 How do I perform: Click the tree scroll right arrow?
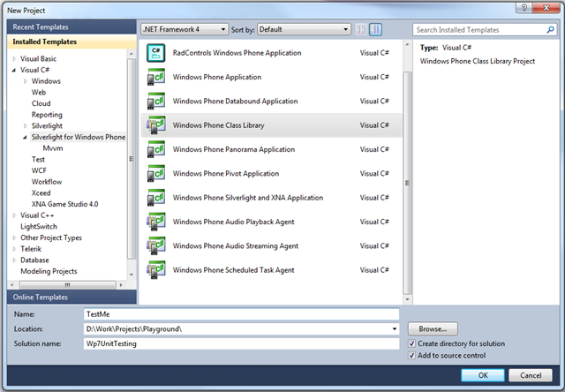(x=121, y=285)
